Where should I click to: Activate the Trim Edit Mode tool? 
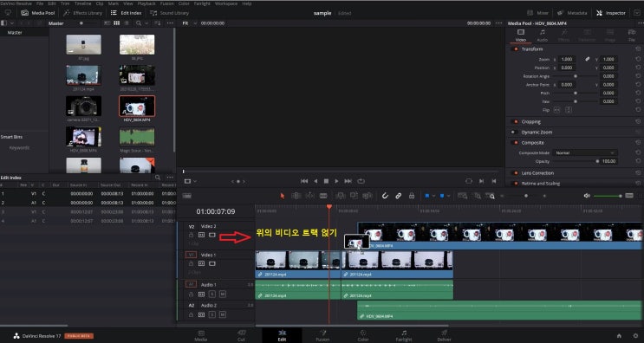(x=296, y=196)
